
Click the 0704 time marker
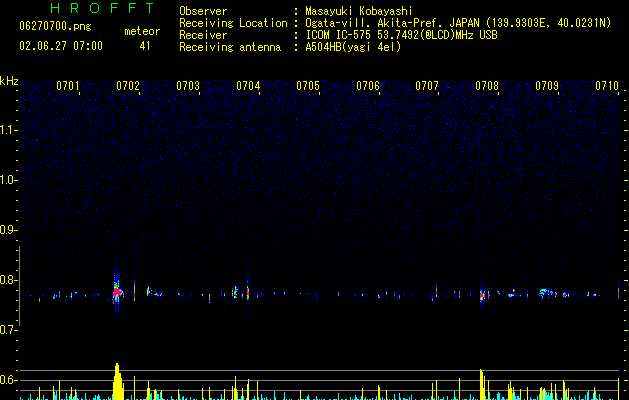(248, 86)
